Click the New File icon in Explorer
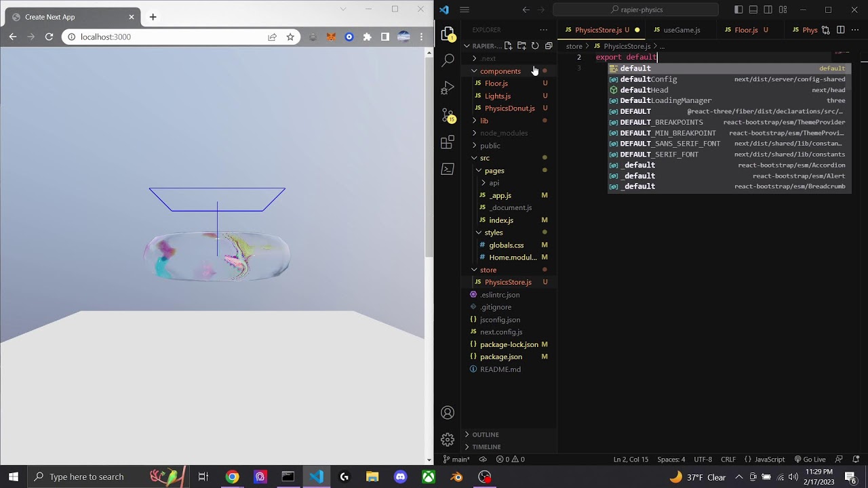 [508, 45]
